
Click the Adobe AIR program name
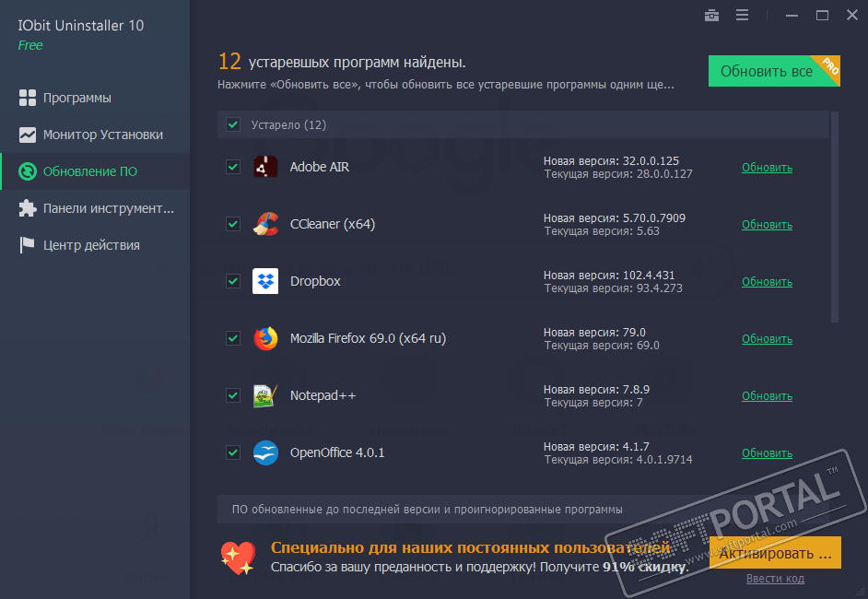click(320, 167)
